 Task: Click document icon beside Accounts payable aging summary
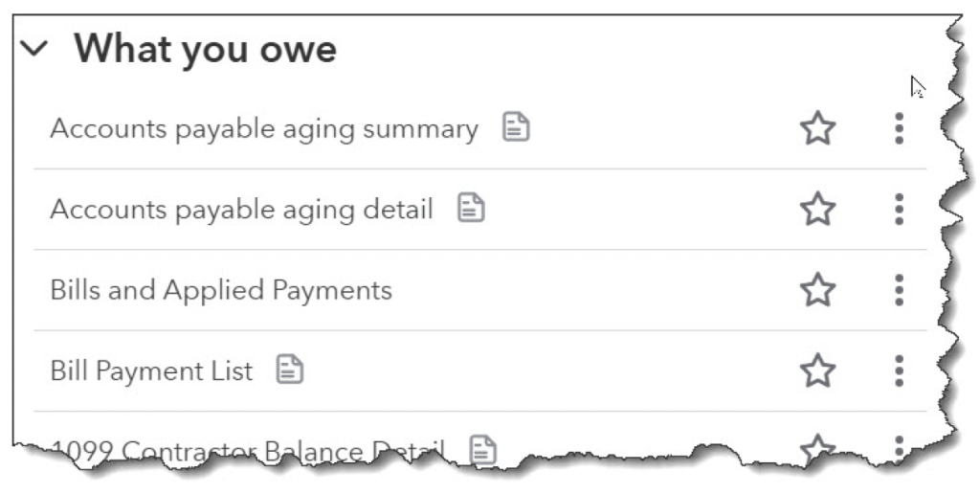pos(517,127)
